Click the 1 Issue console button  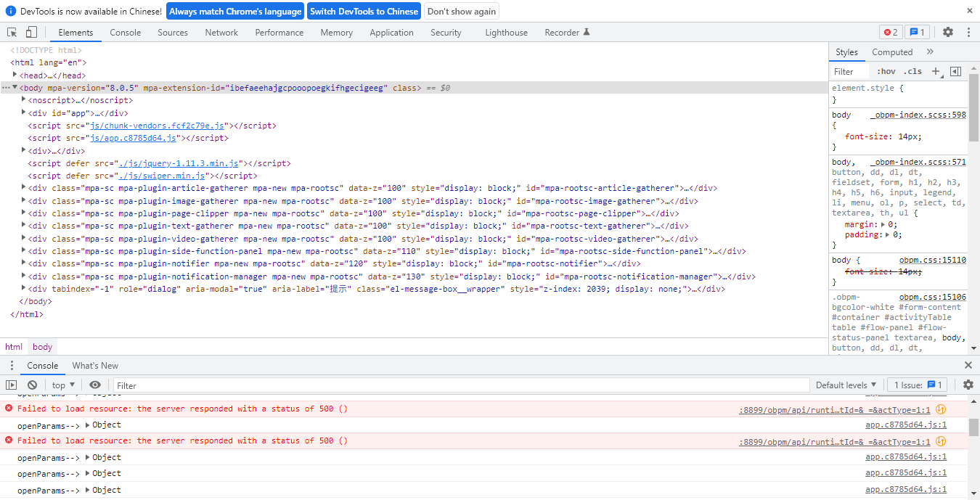pos(918,385)
